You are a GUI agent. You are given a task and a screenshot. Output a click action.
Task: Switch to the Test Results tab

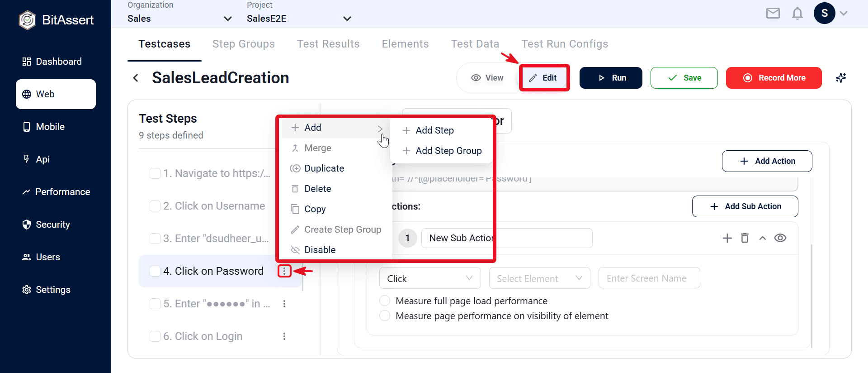(x=328, y=44)
